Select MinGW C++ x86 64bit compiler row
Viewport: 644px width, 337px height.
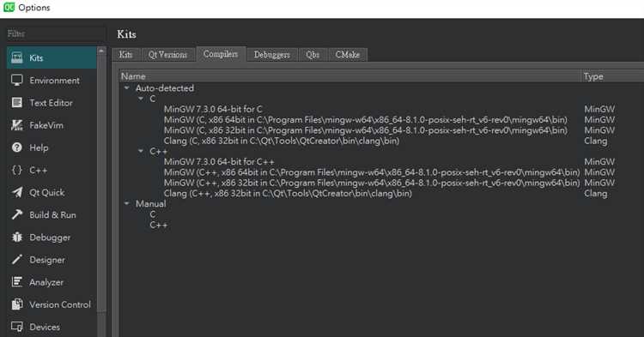tap(372, 172)
